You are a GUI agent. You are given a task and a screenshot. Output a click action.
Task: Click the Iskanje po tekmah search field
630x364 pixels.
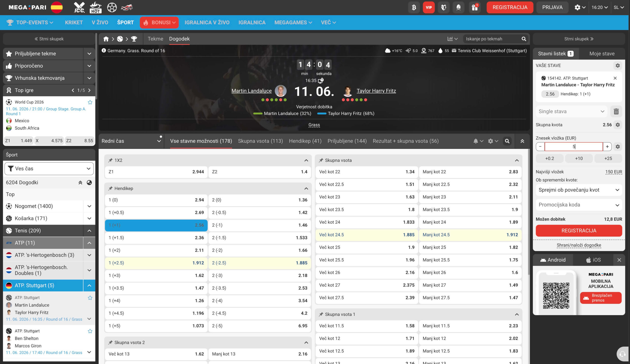(x=492, y=39)
